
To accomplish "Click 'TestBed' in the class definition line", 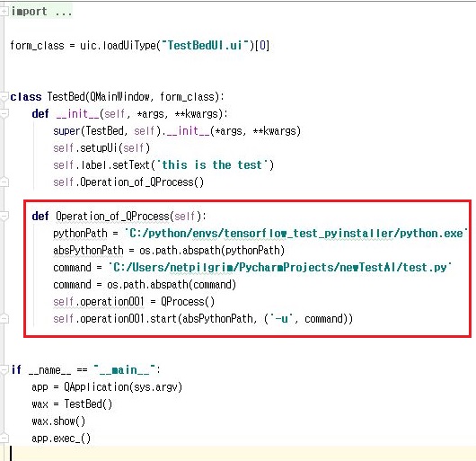I will coord(66,97).
